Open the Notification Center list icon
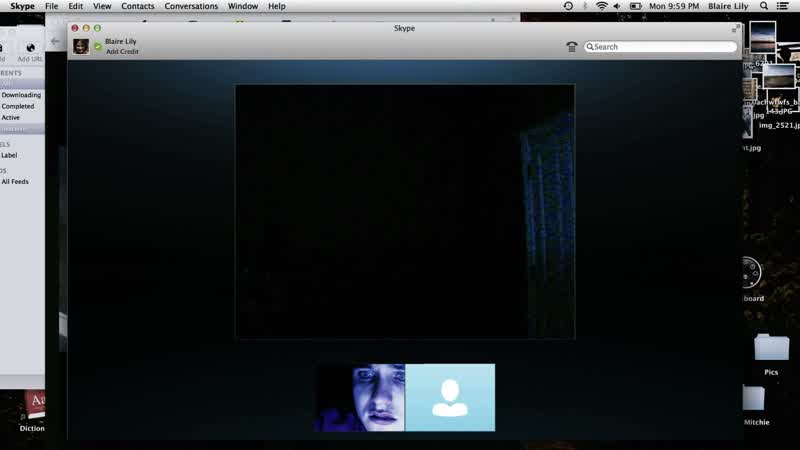Screen dimensions: 800x450 click(782, 6)
